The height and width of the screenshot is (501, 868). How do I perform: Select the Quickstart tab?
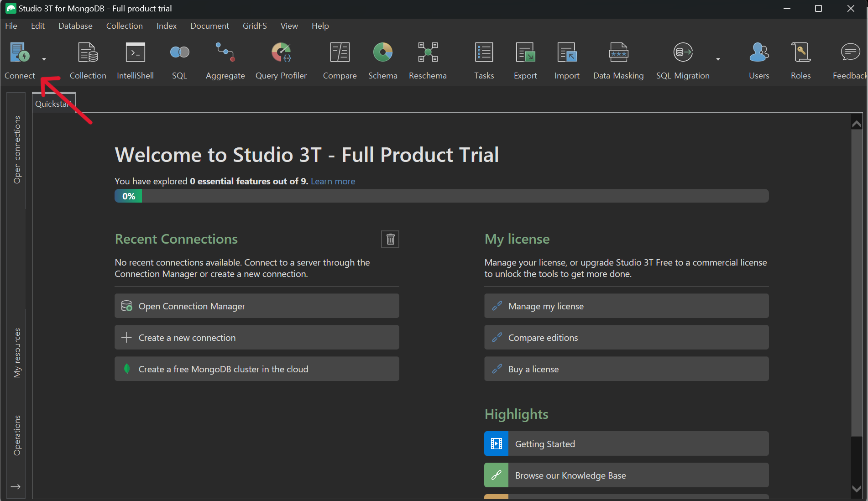53,104
